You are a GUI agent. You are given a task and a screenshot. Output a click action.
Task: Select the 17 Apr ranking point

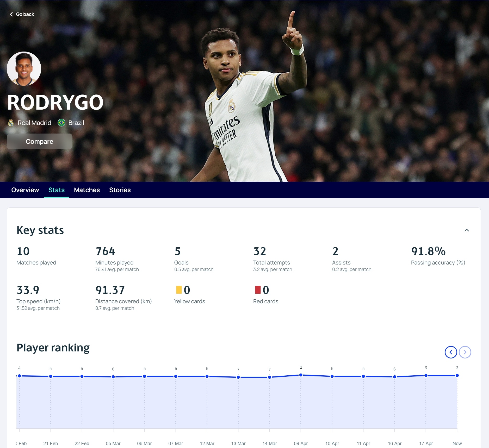click(x=426, y=375)
